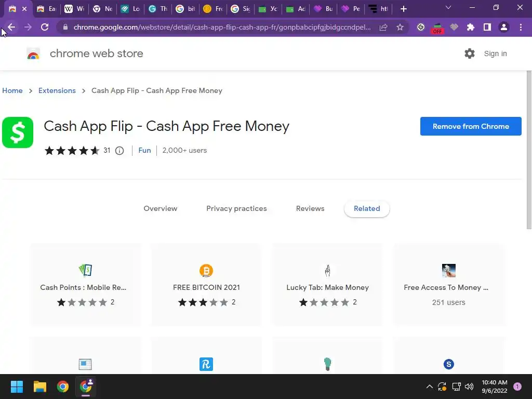Go to Home breadcrumb link

tap(12, 90)
